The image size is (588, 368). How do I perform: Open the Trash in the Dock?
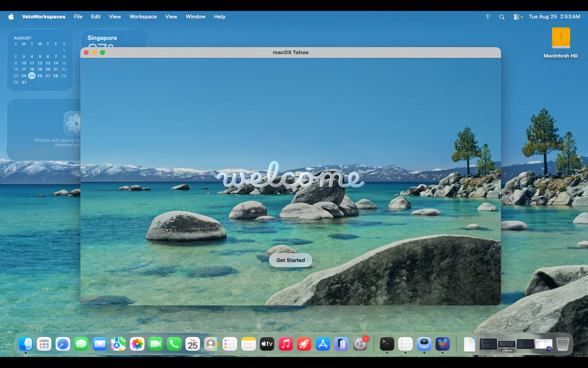pos(563,344)
